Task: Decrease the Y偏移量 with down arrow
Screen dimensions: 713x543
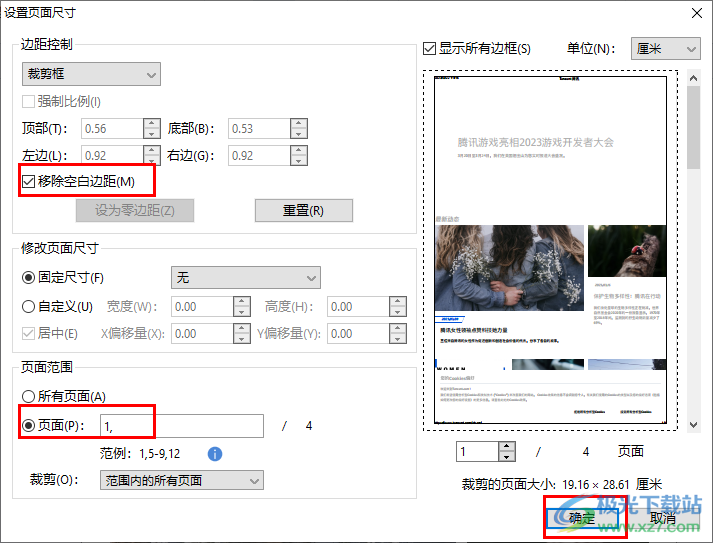Action: (398, 339)
